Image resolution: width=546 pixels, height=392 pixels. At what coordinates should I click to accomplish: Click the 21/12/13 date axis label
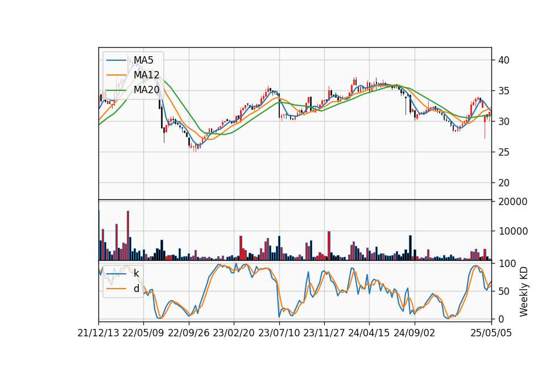[98, 333]
